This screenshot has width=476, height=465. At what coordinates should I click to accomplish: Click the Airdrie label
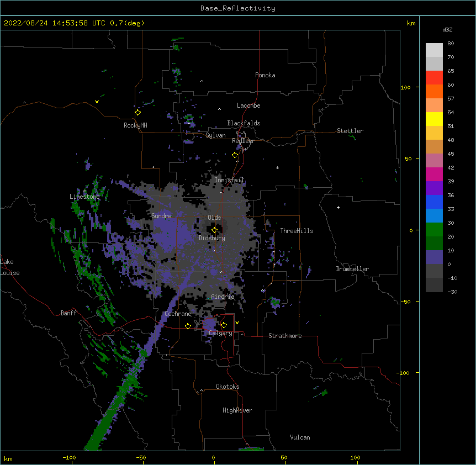pyautogui.click(x=223, y=297)
